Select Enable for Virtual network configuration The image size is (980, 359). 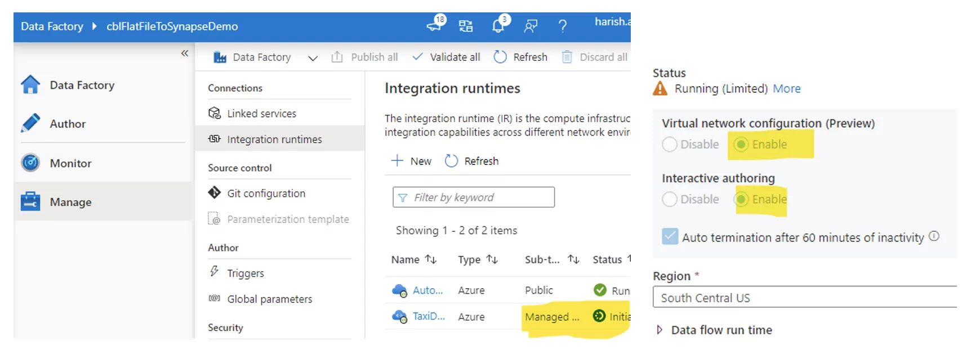pos(741,145)
